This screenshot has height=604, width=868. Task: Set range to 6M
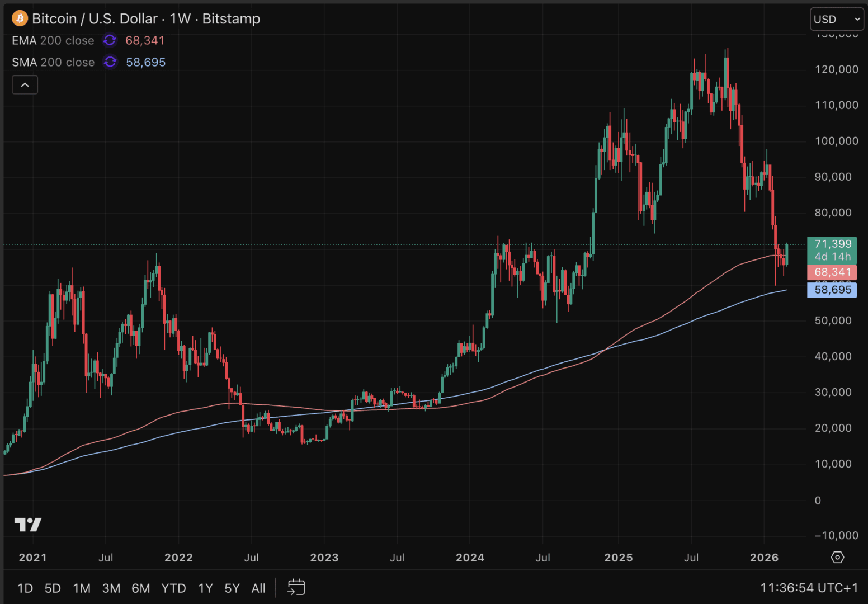(x=140, y=588)
